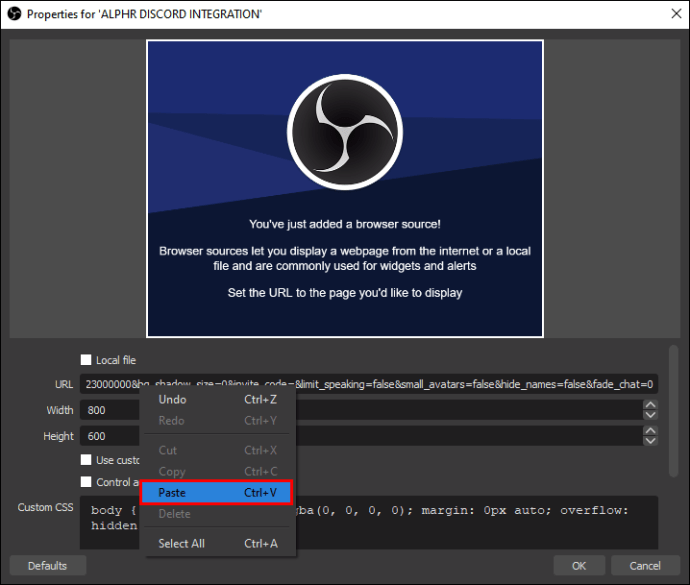Click the "Set the URL to the page" line

[345, 293]
